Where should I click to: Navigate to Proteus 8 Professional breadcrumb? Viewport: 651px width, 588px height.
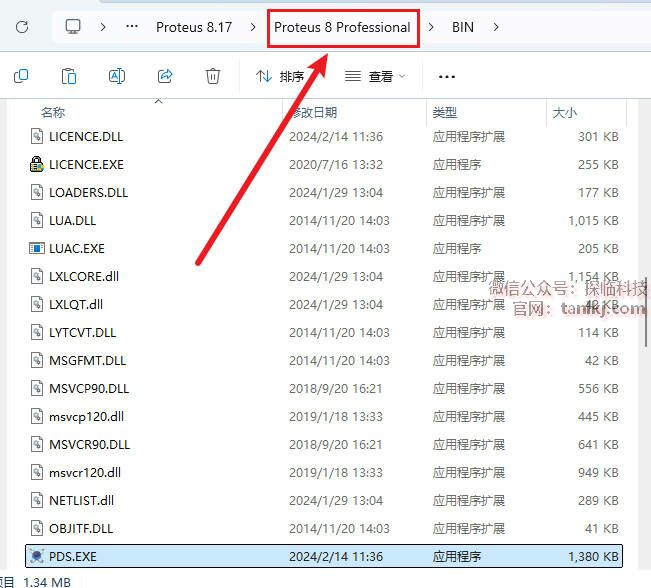343,27
